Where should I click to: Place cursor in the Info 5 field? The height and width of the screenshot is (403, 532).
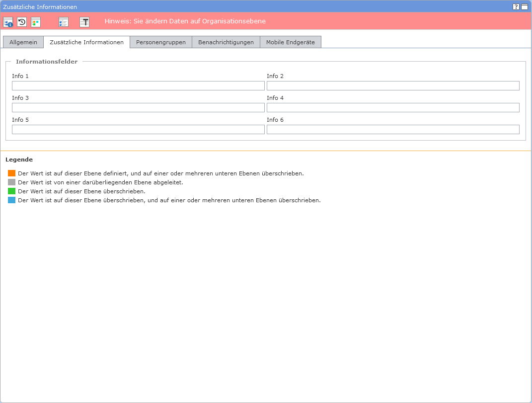point(138,130)
